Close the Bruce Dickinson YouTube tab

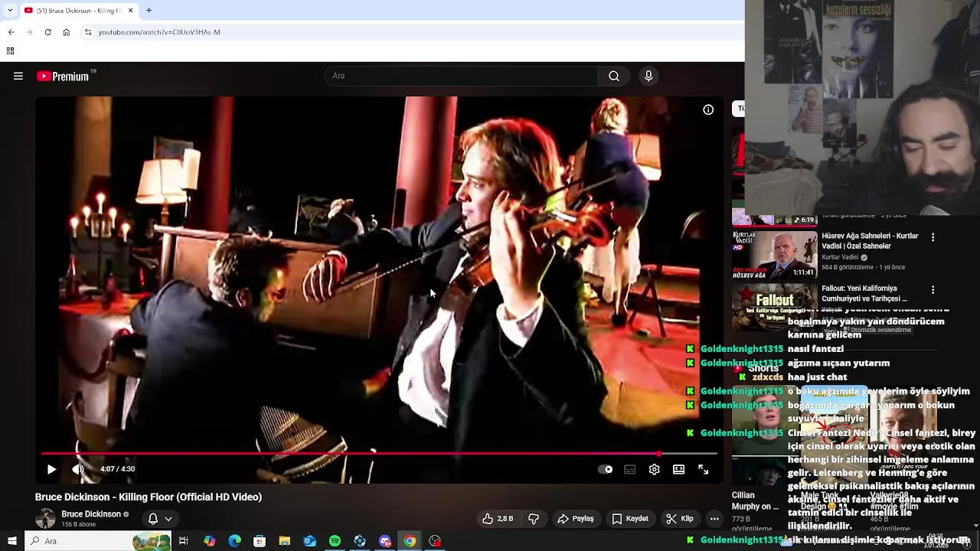coord(130,10)
